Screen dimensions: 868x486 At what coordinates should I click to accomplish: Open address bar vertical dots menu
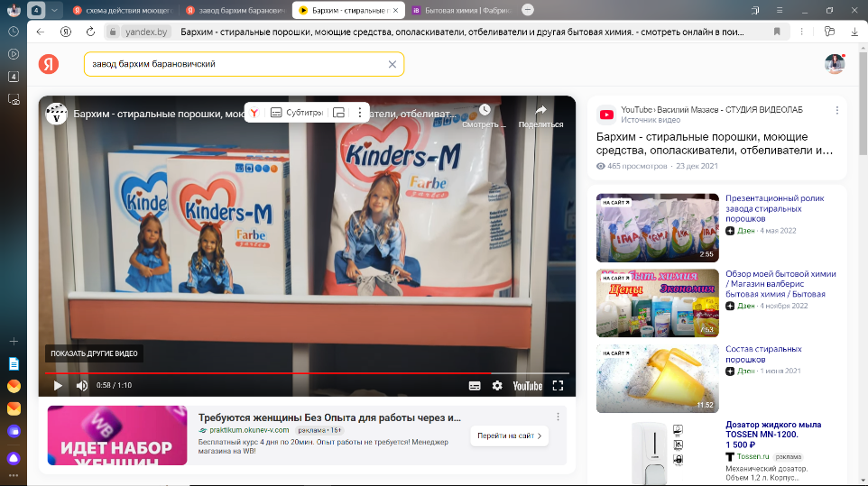point(801,32)
